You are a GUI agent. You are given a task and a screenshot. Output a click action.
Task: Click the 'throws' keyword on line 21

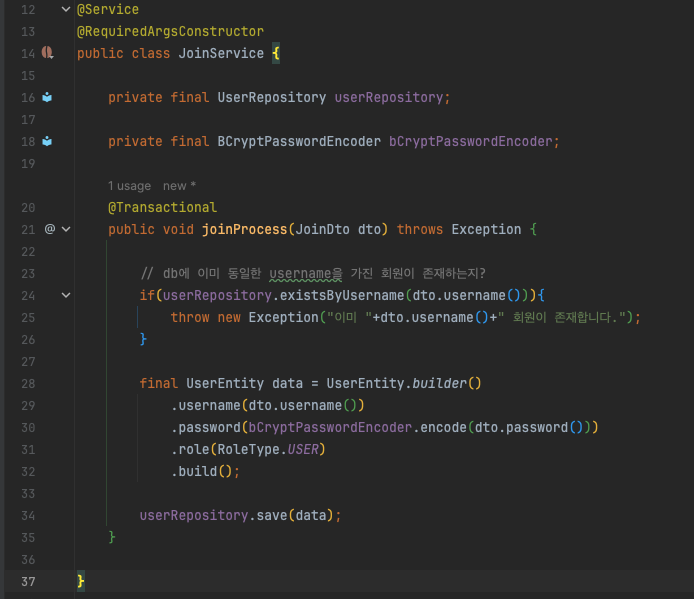coord(420,229)
